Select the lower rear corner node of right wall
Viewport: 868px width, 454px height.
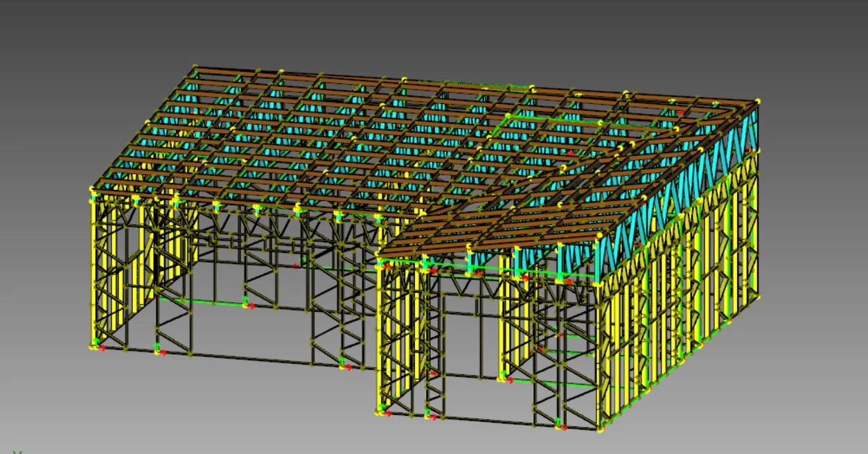click(x=759, y=297)
